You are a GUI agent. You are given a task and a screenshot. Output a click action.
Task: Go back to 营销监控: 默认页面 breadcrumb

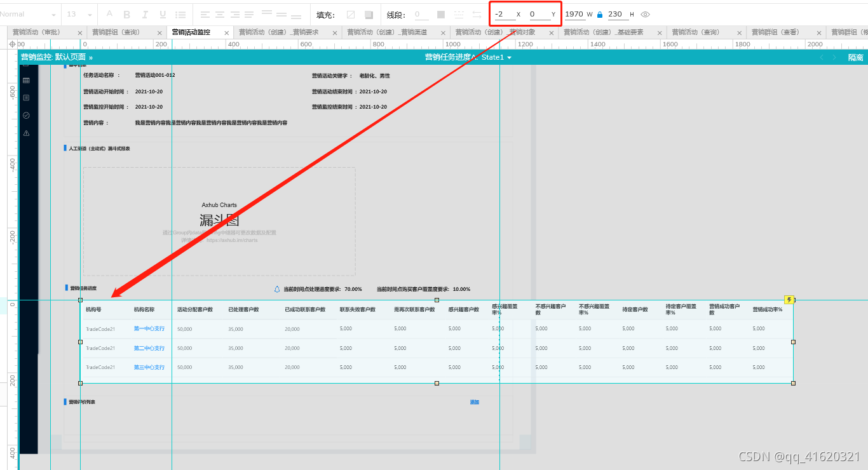(53, 57)
